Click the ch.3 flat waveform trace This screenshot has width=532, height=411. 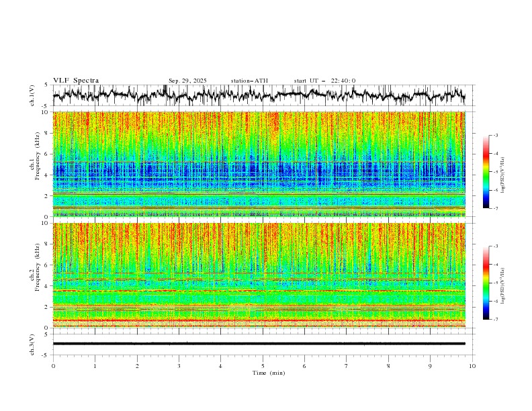(x=259, y=344)
